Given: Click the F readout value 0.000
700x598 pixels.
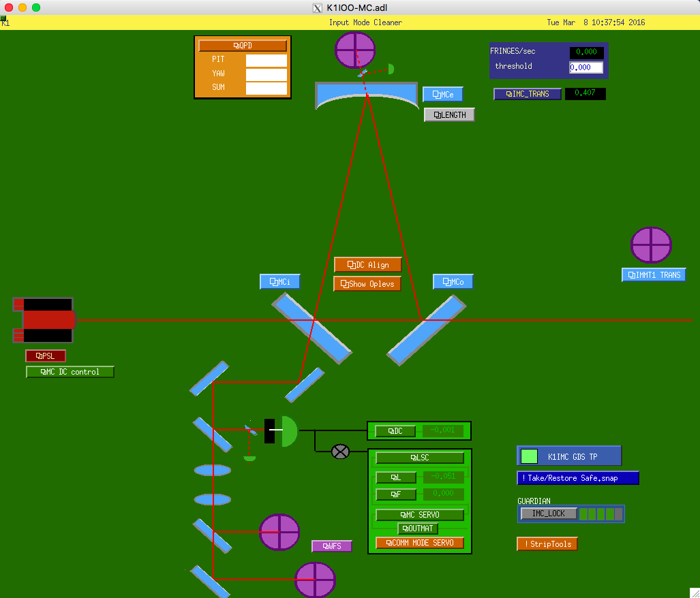Looking at the screenshot, I should 443,494.
